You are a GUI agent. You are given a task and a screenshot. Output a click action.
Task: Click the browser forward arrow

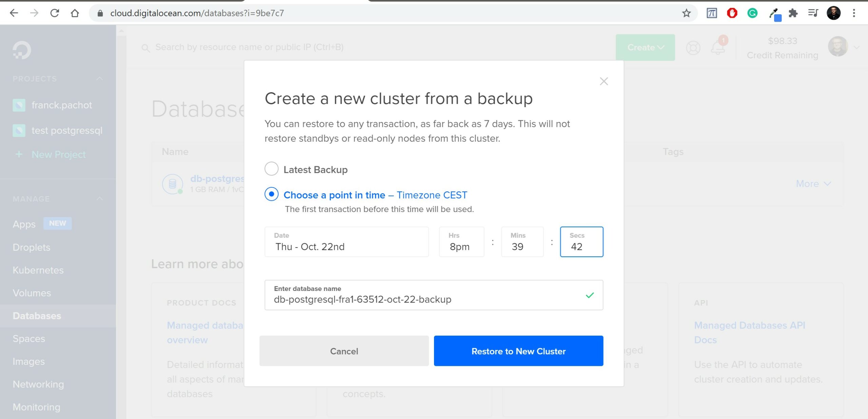pyautogui.click(x=34, y=13)
